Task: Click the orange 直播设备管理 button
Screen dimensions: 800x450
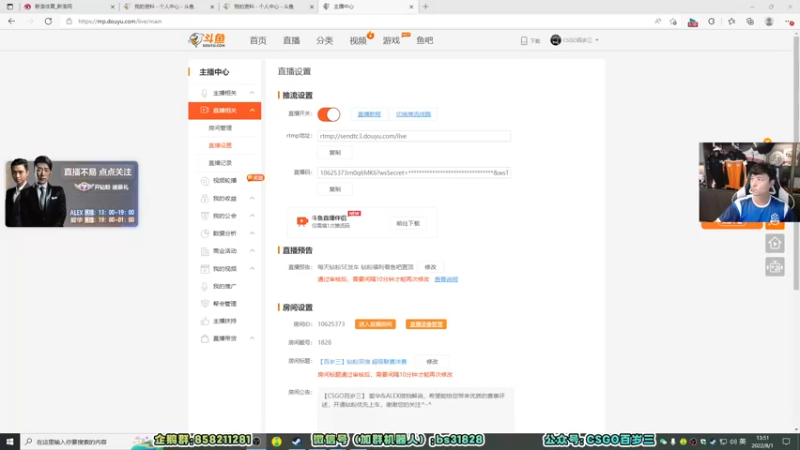Action: (426, 324)
